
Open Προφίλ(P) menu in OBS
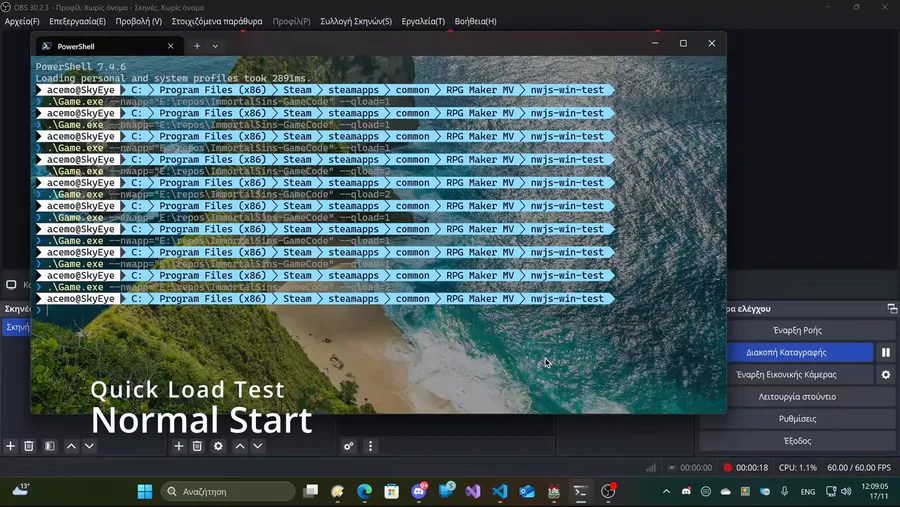292,21
